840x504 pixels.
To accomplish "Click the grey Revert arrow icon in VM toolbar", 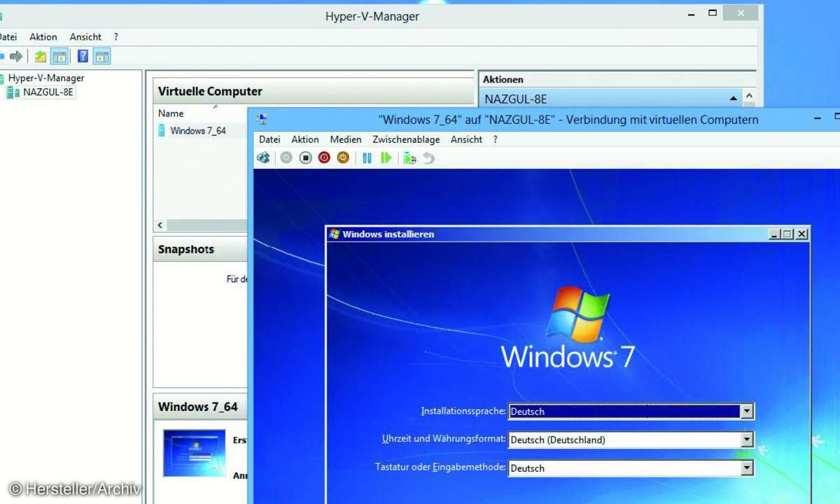I will (x=428, y=158).
